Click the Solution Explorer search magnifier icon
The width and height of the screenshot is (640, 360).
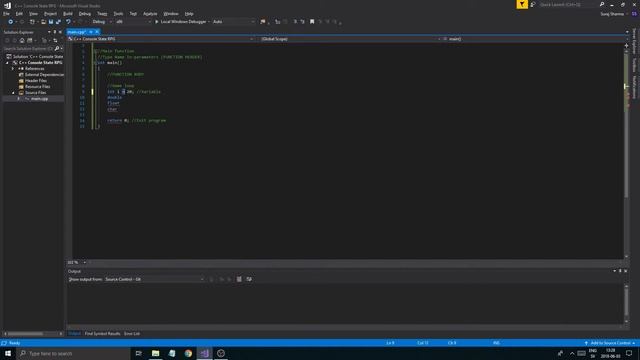57,49
